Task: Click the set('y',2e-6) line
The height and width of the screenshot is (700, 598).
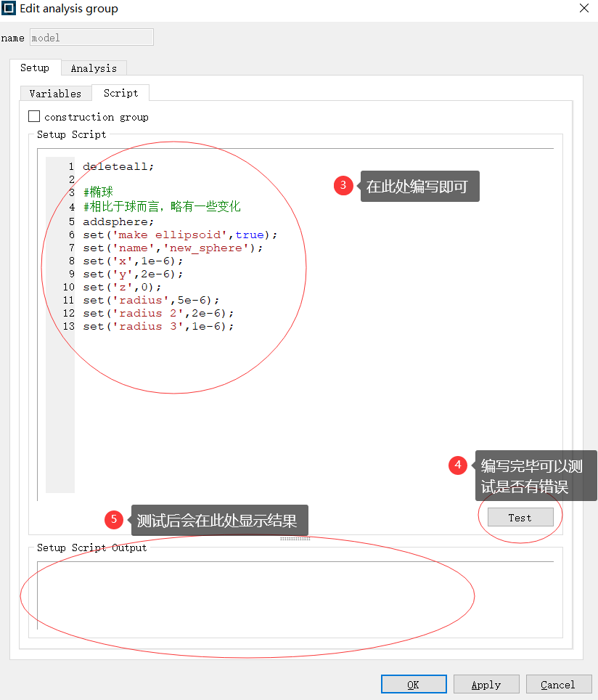Action: click(133, 274)
